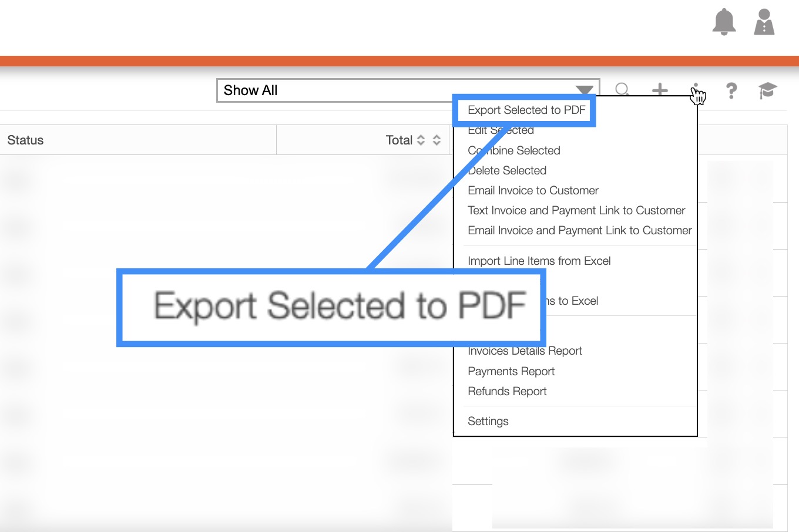
Task: Open the user profile icon
Action: point(764,22)
